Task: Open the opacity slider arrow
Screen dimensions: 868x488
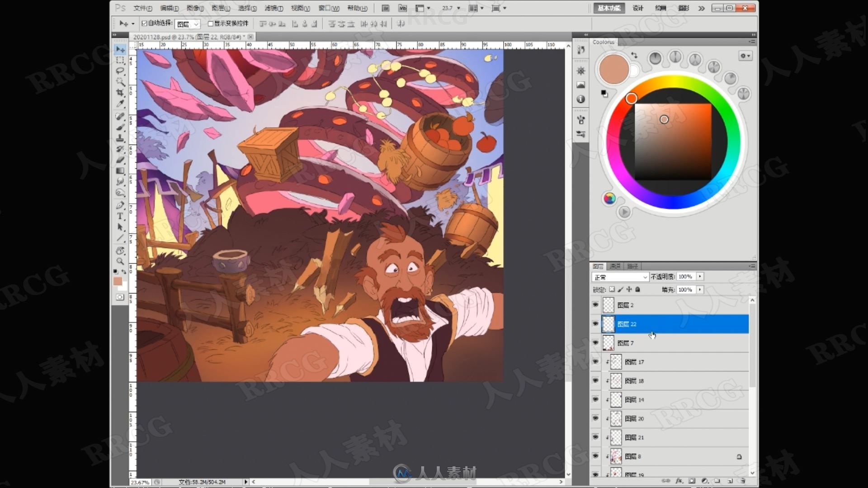Action: coord(700,277)
